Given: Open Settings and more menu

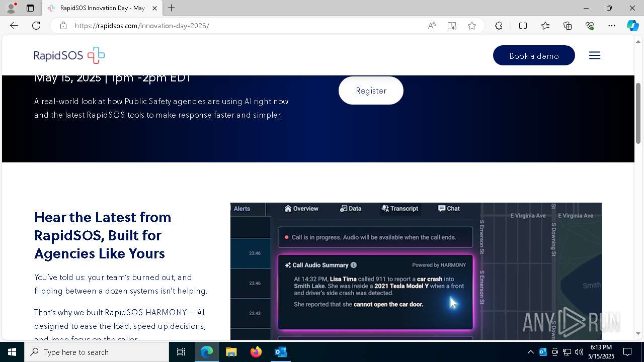Looking at the screenshot, I should 612,26.
